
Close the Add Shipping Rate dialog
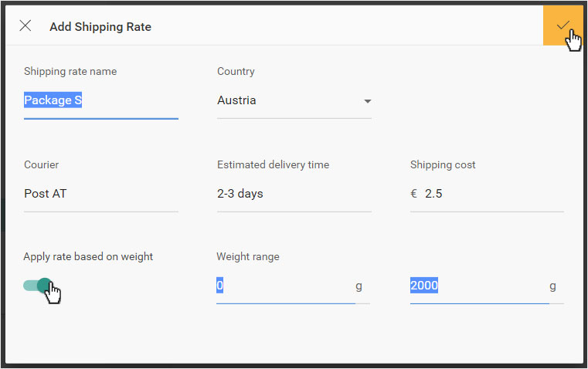coord(25,25)
